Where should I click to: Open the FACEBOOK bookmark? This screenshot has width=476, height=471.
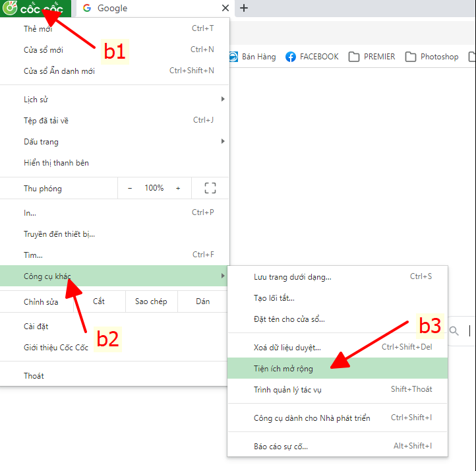point(312,57)
